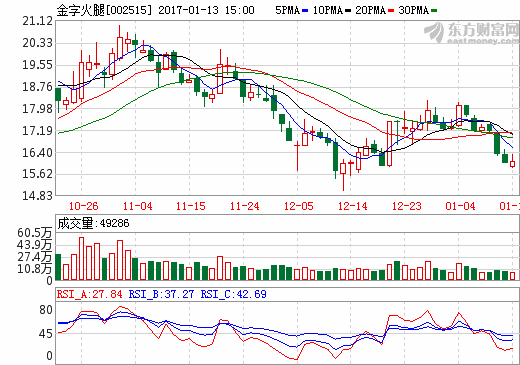Screen dimensions: 520x365
Task: Select the 11-15 date axis label
Action: [x=191, y=206]
